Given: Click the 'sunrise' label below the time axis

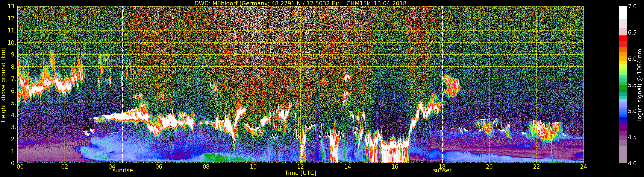Looking at the screenshot, I should [123, 171].
